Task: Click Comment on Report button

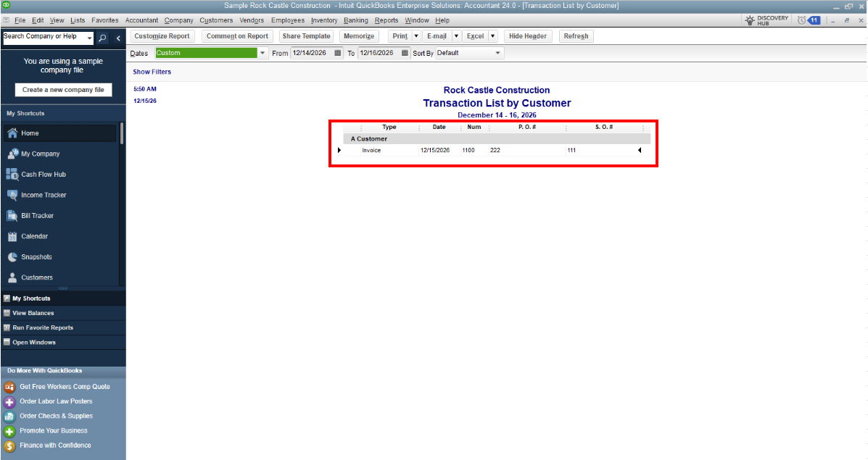Action: click(237, 36)
